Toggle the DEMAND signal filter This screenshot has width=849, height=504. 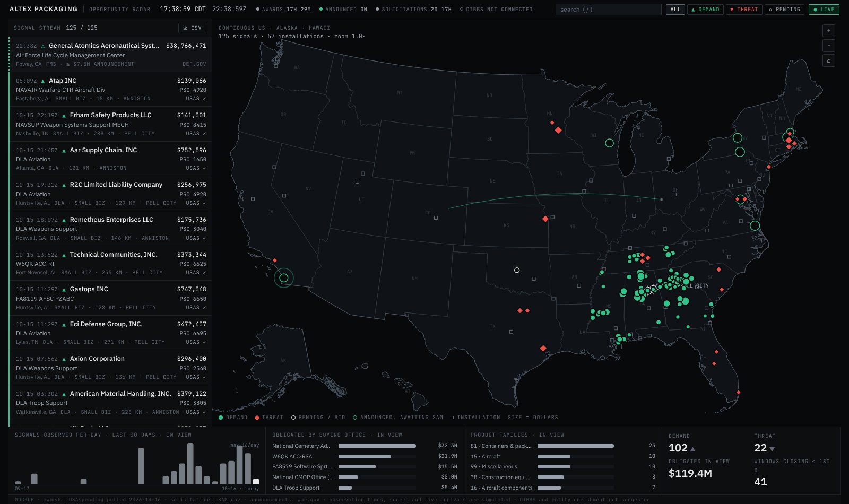click(x=705, y=10)
